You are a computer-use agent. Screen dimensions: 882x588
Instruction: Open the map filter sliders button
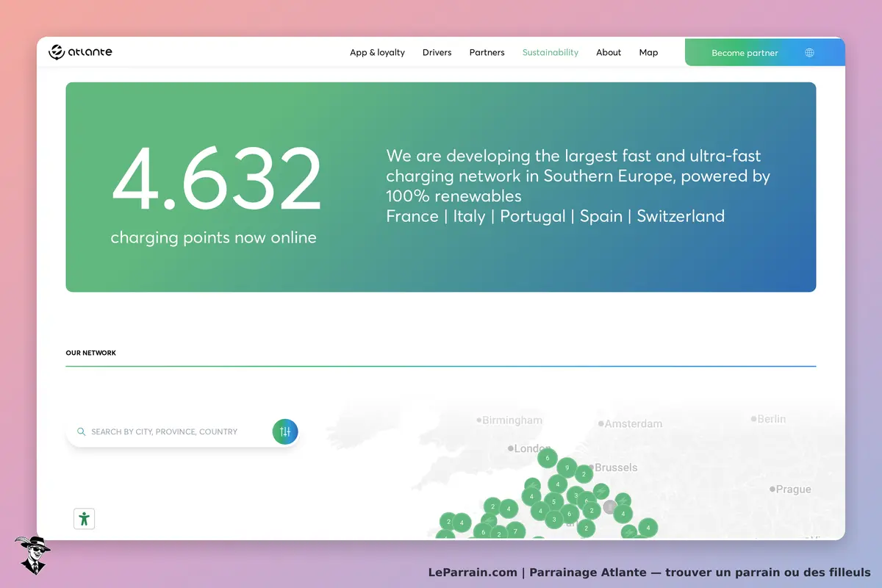(285, 432)
